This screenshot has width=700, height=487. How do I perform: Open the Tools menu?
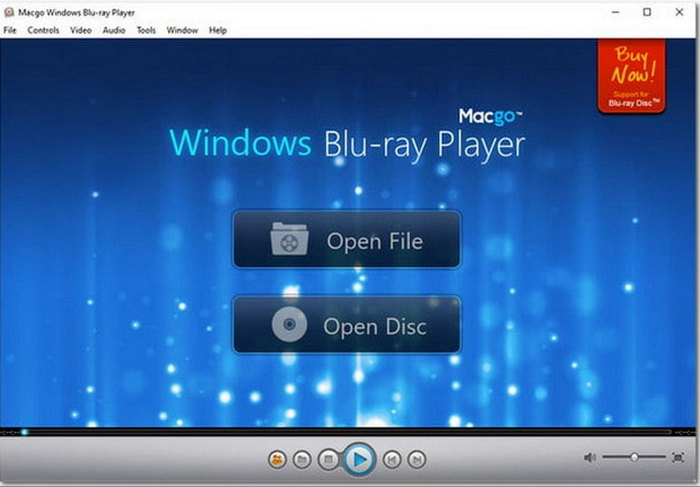point(146,30)
